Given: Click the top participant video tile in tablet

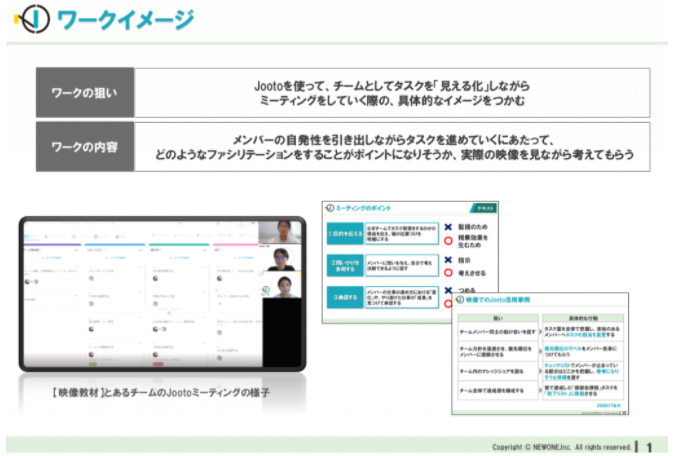Looking at the screenshot, I should point(280,232).
